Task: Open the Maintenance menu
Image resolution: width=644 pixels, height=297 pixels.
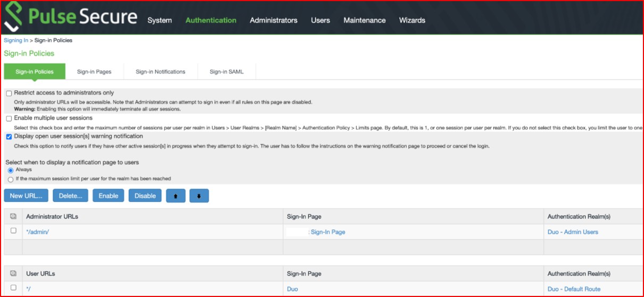Action: 365,20
